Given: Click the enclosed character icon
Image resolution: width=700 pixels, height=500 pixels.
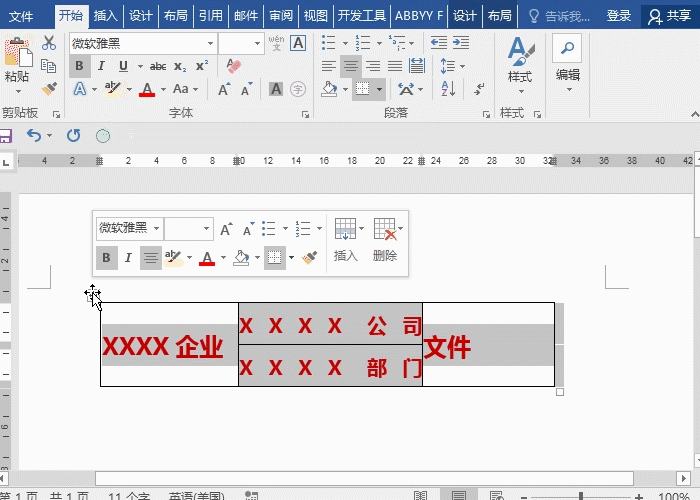Looking at the screenshot, I should [298, 89].
